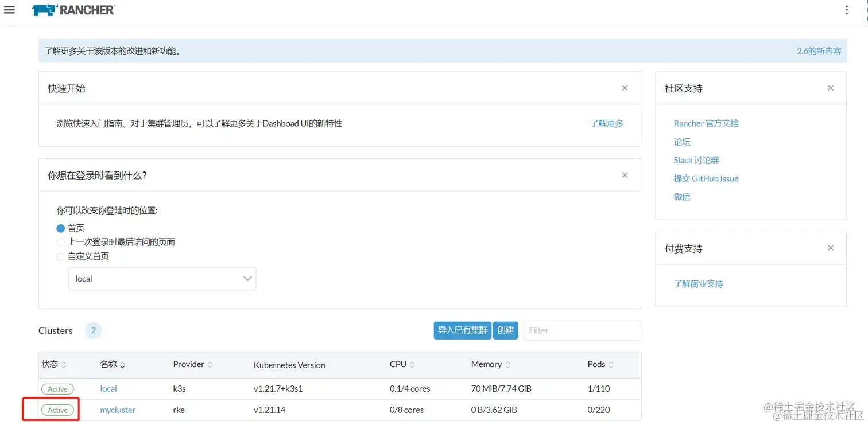This screenshot has width=868, height=425.
Task: Click the Rancher logo
Action: [x=73, y=10]
